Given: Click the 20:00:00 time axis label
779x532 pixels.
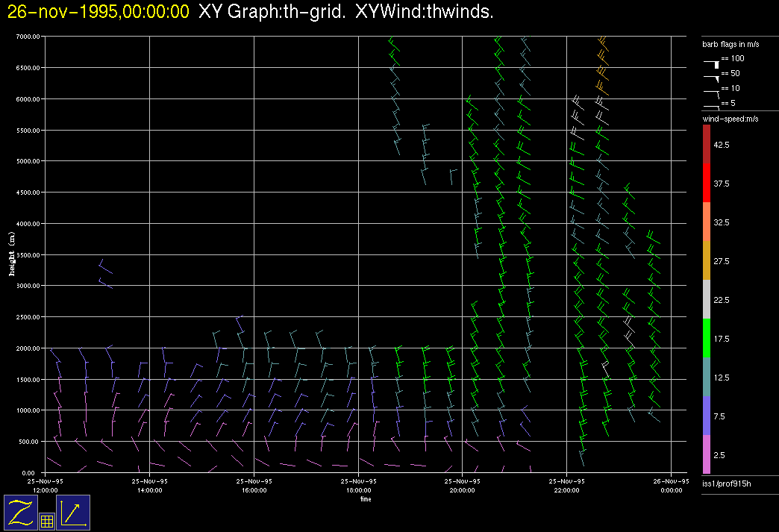Looking at the screenshot, I should (463, 490).
